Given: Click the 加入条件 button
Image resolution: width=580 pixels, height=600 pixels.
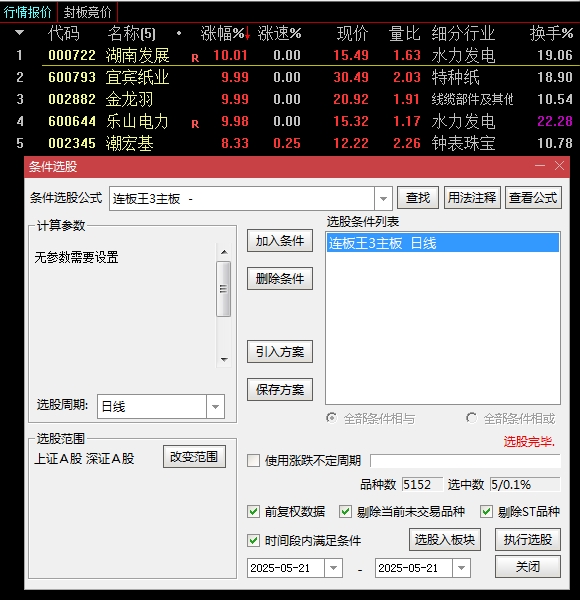Looking at the screenshot, I should coord(280,241).
